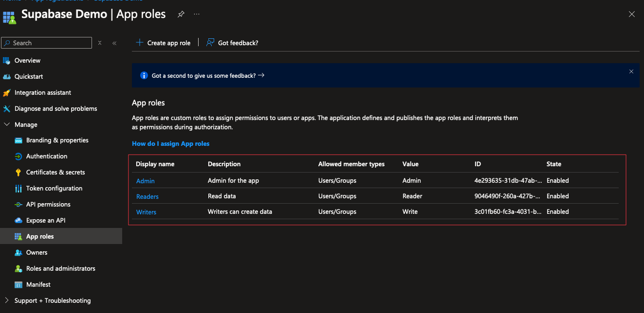644x313 pixels.
Task: Click the Branding & properties icon
Action: coord(18,140)
